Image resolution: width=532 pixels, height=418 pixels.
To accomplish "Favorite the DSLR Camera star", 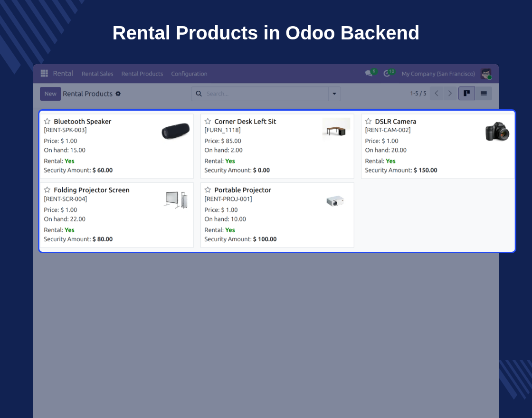I will pyautogui.click(x=368, y=121).
